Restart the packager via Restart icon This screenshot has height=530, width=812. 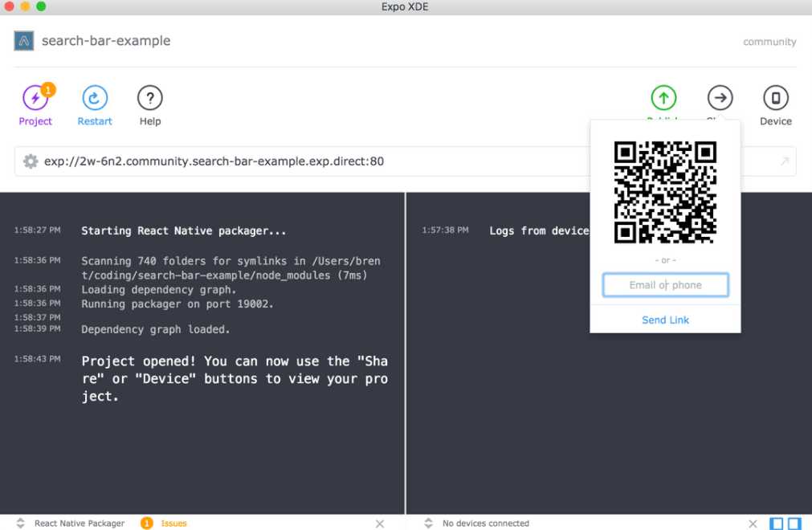pos(95,98)
